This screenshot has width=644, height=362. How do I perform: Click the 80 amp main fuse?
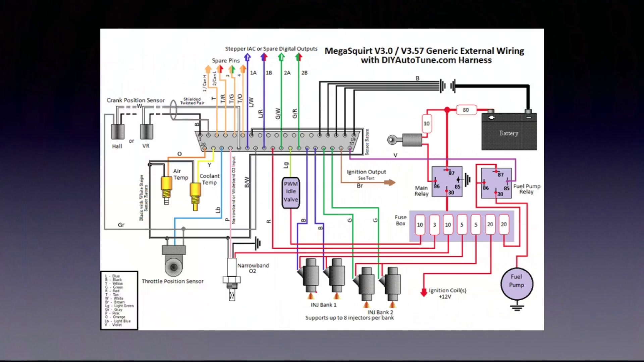coord(466,110)
